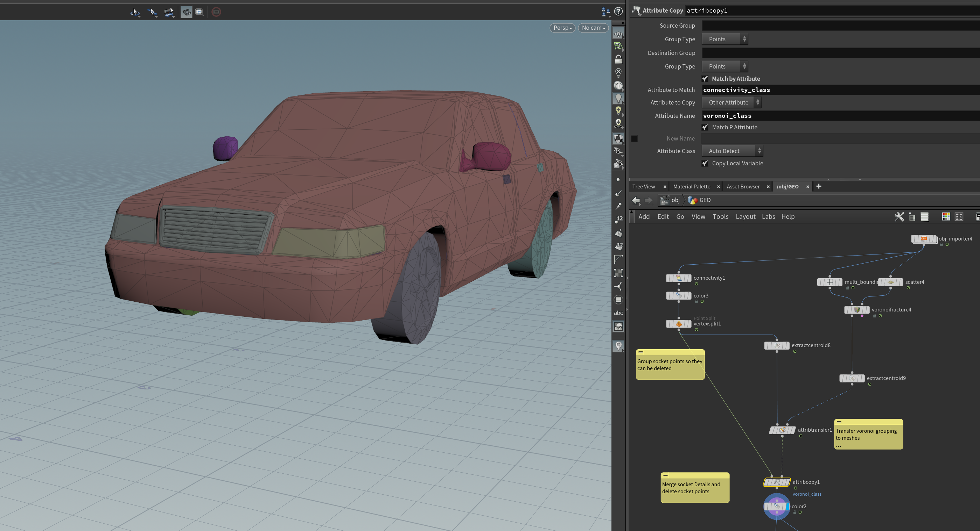Uncheck the Match P Attribute checkbox
The width and height of the screenshot is (980, 531).
coord(705,127)
